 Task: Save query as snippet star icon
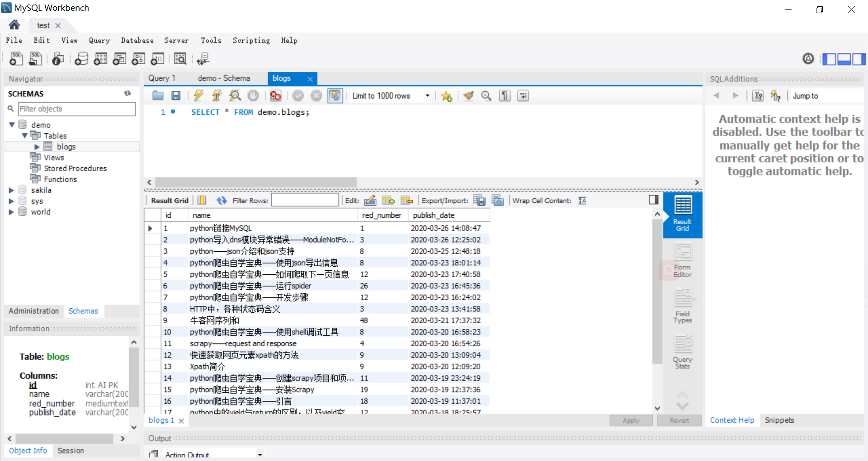point(447,96)
